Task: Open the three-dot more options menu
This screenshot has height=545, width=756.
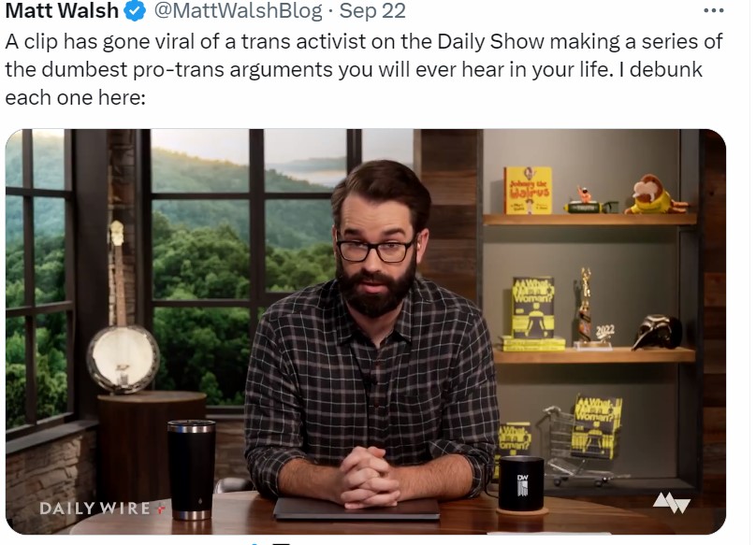Action: pyautogui.click(x=714, y=10)
